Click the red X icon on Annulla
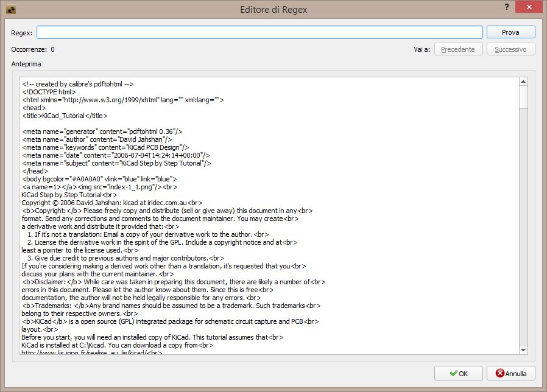The height and width of the screenshot is (392, 547). [x=500, y=373]
